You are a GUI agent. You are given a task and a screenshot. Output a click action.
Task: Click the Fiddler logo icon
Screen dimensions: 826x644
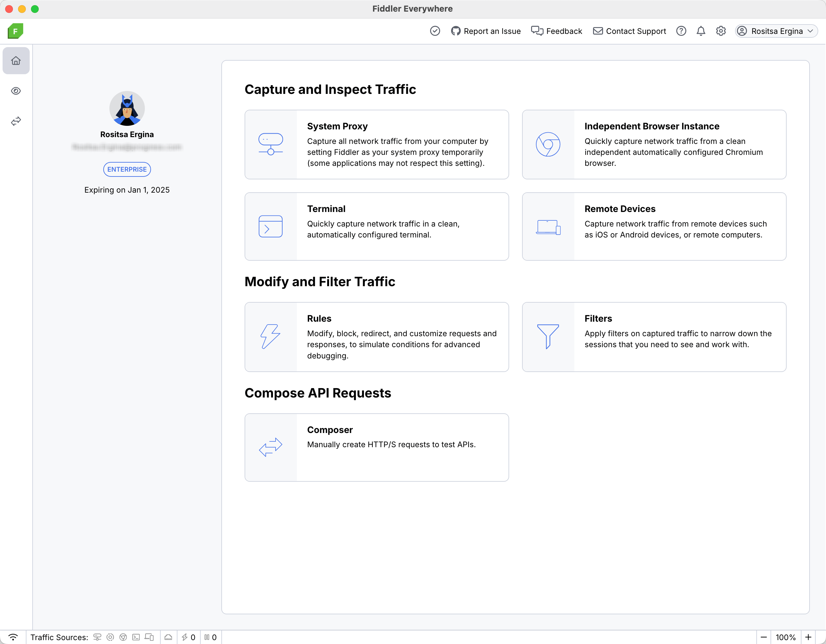click(x=15, y=31)
